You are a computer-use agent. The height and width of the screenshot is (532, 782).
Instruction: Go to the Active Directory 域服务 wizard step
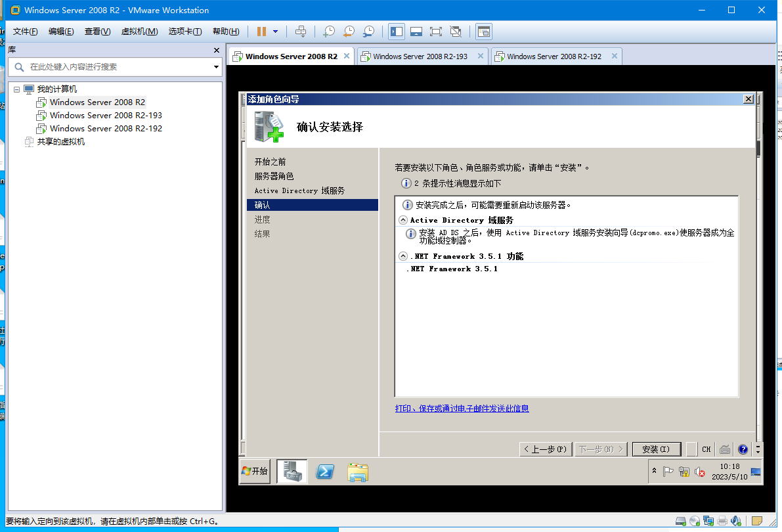[299, 190]
